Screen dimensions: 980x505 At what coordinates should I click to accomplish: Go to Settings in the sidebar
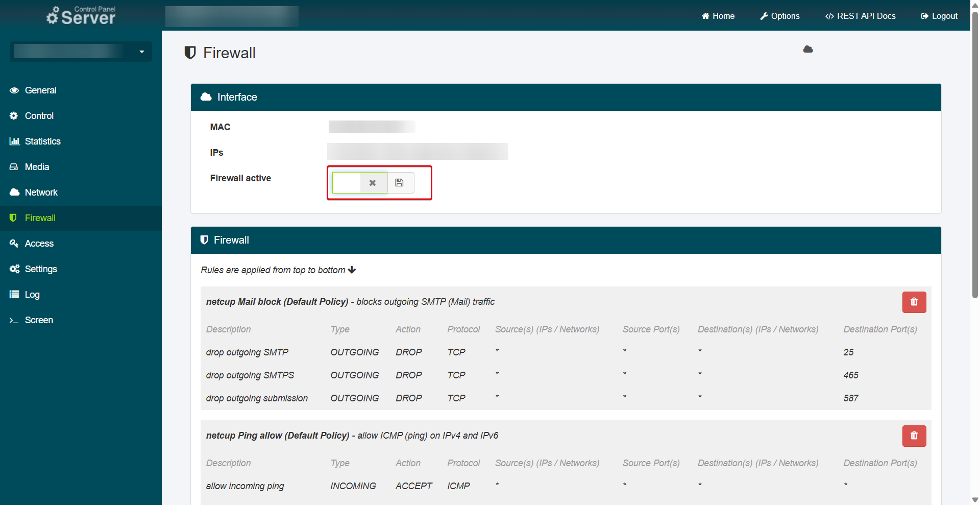tap(41, 269)
